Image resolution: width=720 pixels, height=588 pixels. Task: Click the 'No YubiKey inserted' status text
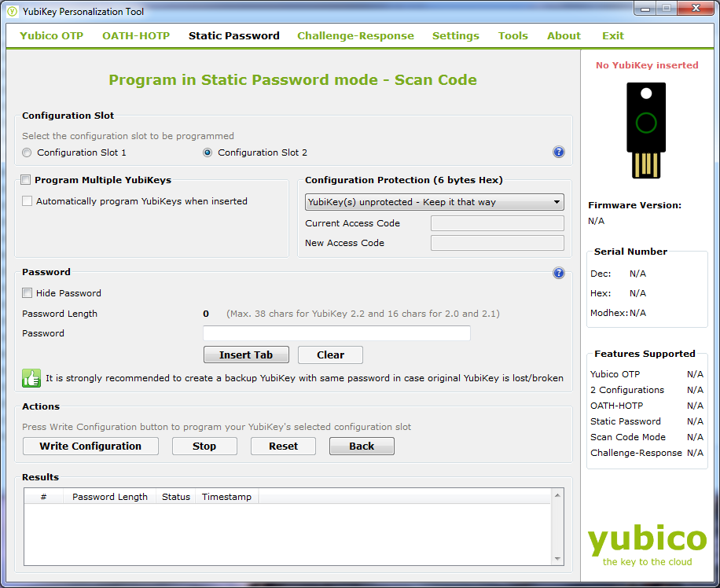647,65
